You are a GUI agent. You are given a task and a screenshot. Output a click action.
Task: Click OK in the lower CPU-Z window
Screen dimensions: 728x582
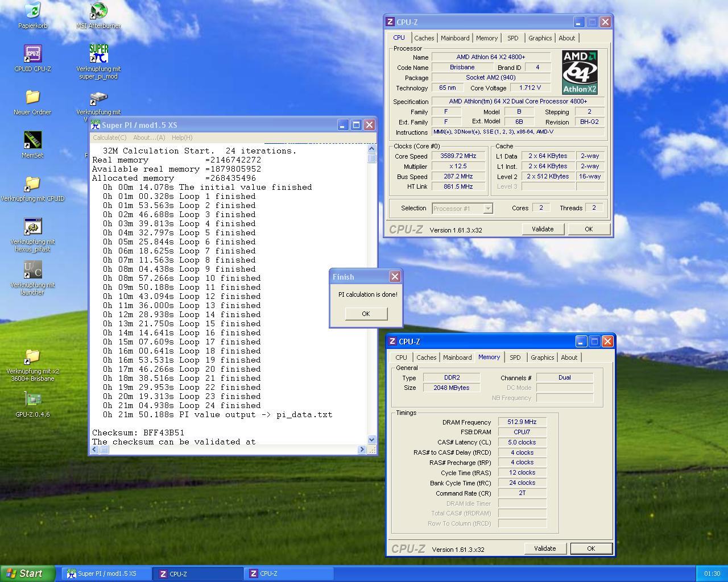click(591, 548)
